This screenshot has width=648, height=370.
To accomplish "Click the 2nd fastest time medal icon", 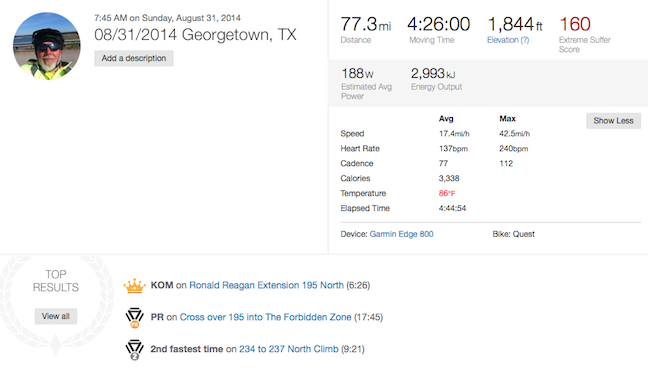I will (134, 350).
